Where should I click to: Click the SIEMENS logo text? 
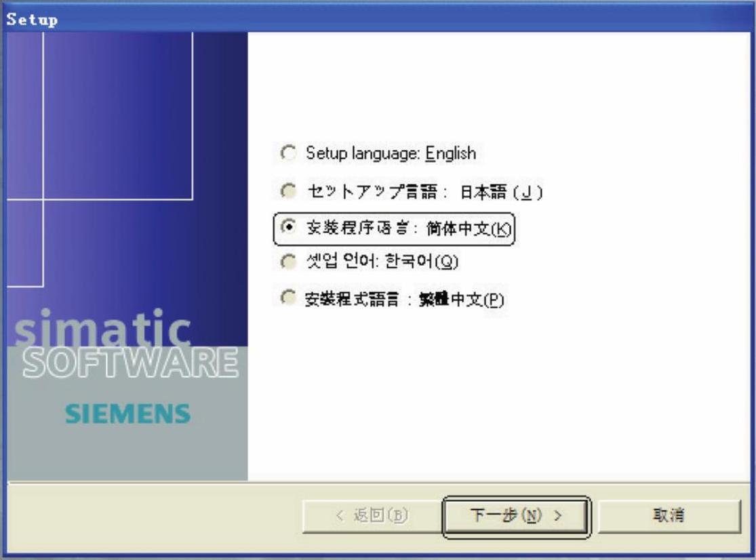click(x=127, y=414)
